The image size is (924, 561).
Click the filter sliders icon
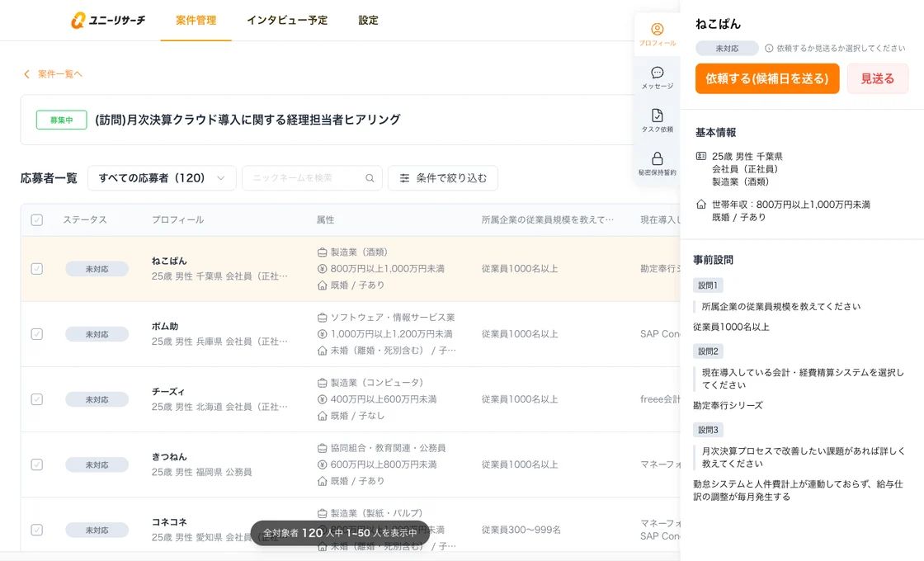coord(404,178)
